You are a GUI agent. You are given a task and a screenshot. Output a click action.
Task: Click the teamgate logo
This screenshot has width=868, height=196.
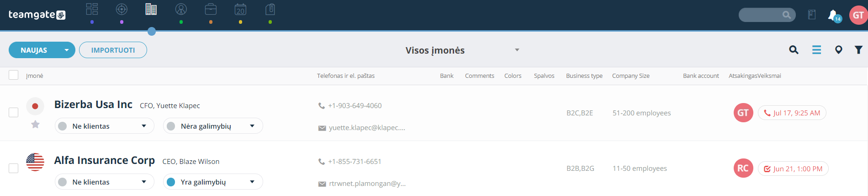[x=37, y=15]
